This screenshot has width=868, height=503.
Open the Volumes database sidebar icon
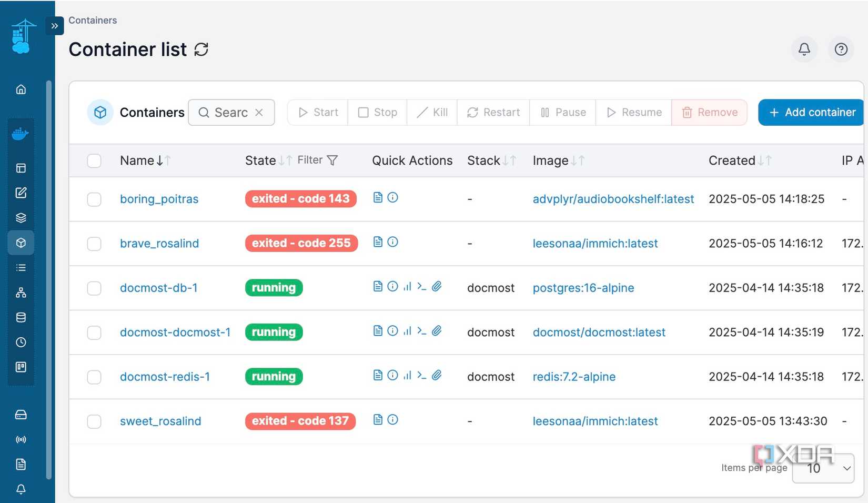[x=21, y=317]
